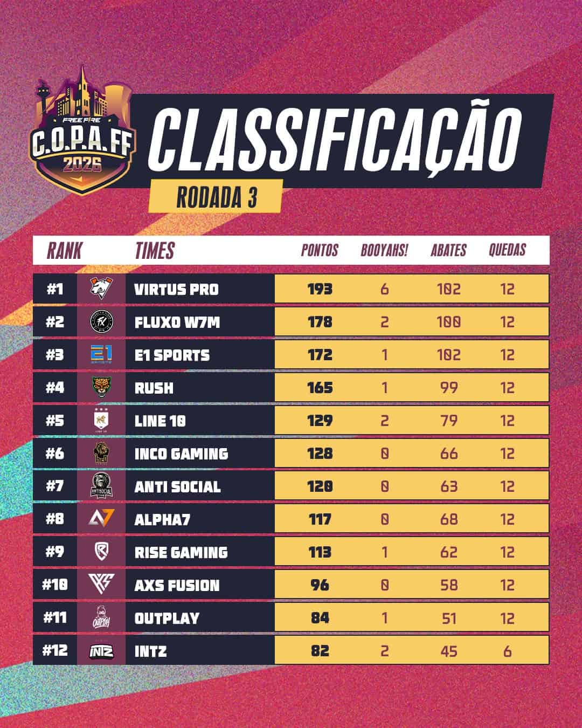This screenshot has height=728, width=582.
Task: Click the ABATES column header
Action: point(448,250)
